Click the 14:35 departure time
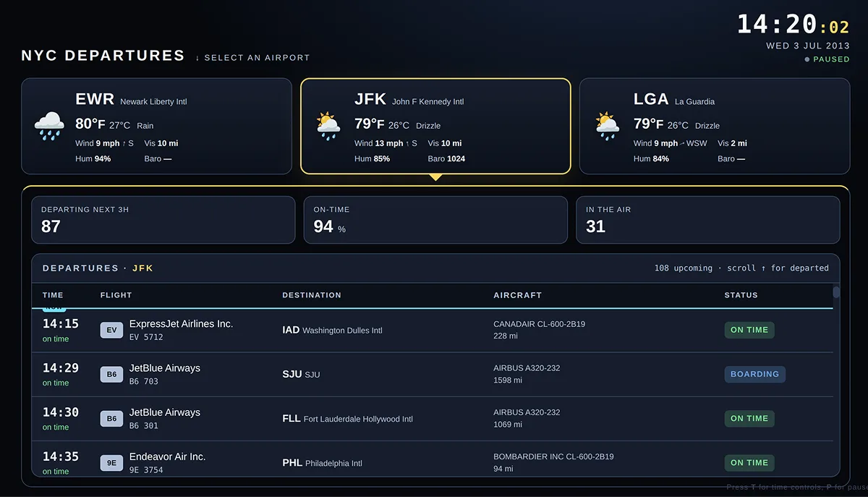Screen dimensions: 868x497 pyautogui.click(x=61, y=456)
